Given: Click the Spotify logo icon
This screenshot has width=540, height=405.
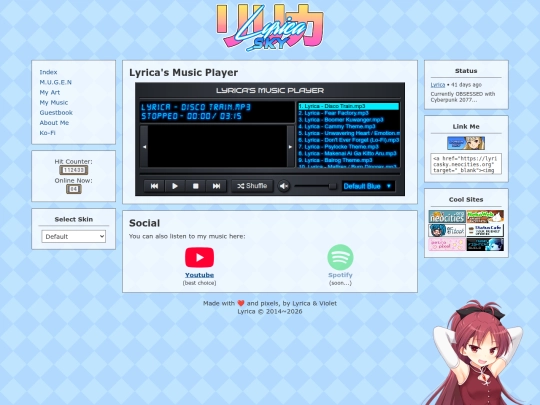Looking at the screenshot, I should pyautogui.click(x=340, y=257).
